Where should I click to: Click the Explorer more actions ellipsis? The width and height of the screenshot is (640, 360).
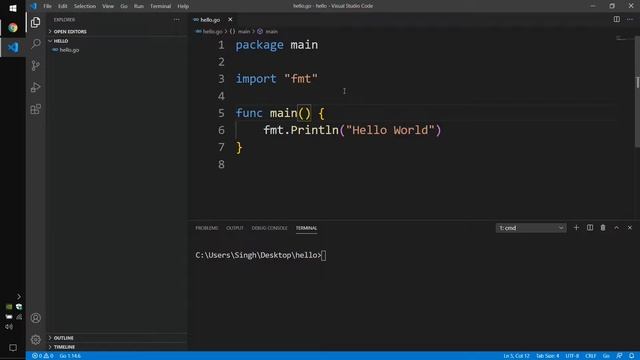point(176,20)
